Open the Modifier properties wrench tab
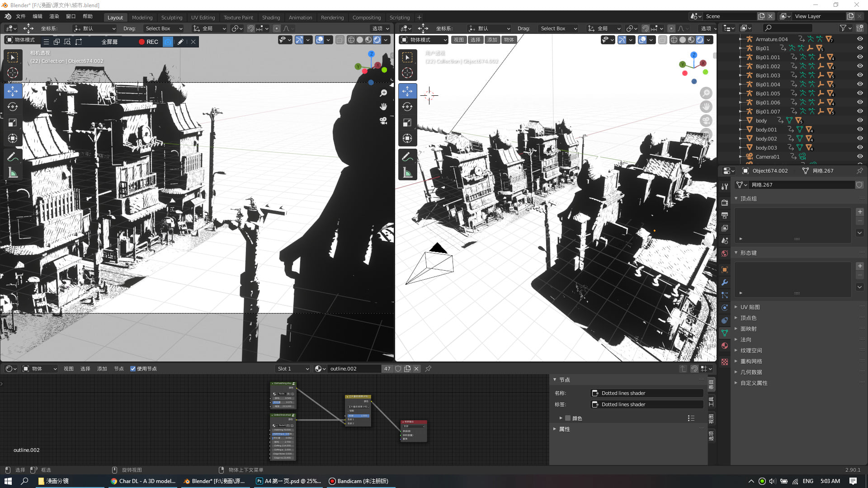 point(725,282)
